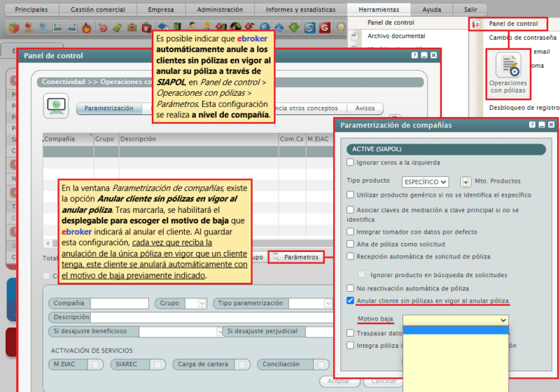Open the Tipo producto ESPECÍFICO dropdown
Screen dimensions: 560x392
(x=425, y=182)
